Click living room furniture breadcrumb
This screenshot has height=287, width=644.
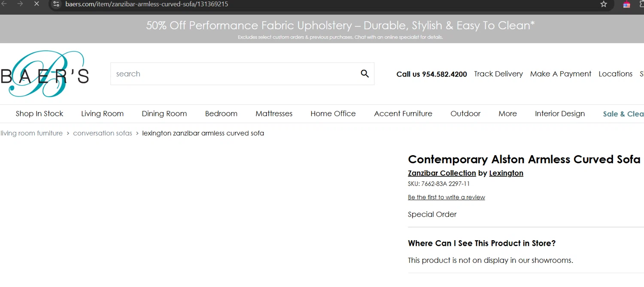pos(32,133)
